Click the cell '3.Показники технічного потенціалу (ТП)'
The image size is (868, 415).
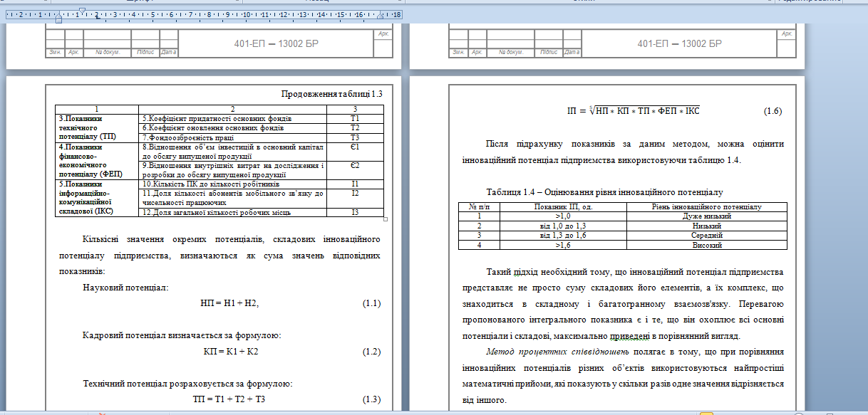point(98,127)
